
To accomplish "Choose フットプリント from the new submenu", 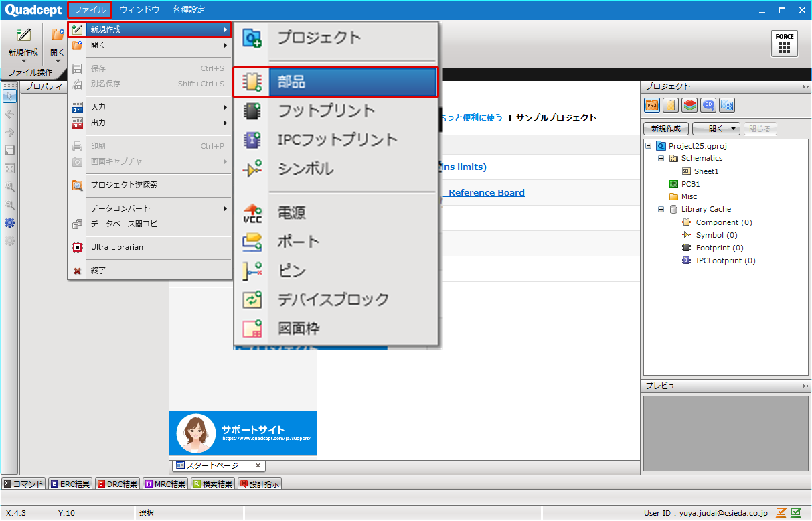I will point(326,110).
